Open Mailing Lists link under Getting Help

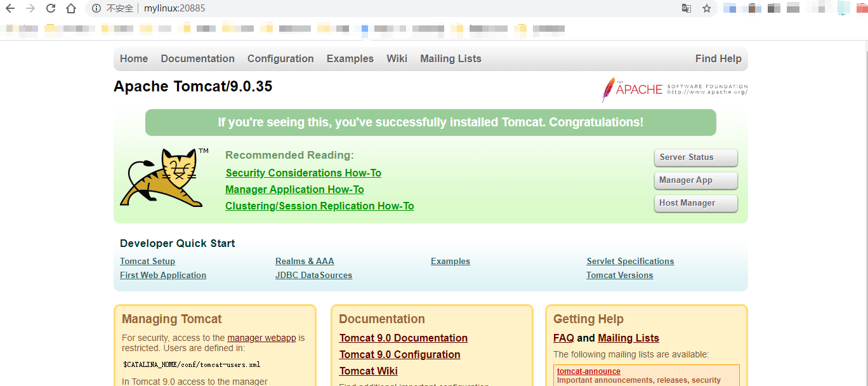pos(628,338)
